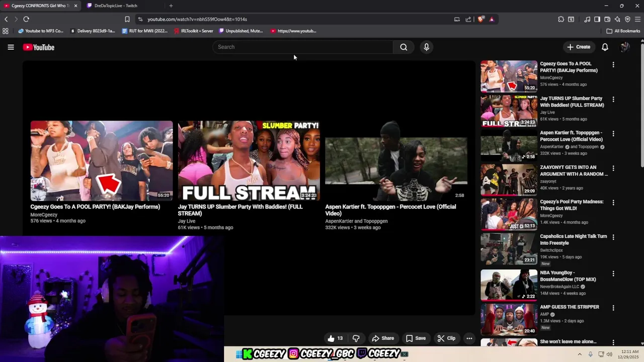Open a new browser tab
Image resolution: width=644 pixels, height=362 pixels.
pos(171,6)
